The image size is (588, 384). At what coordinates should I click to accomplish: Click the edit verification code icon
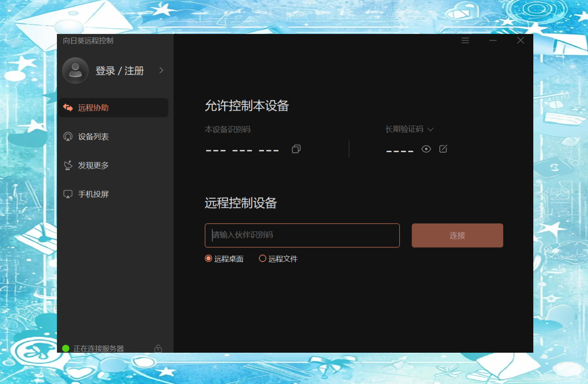[x=443, y=149]
